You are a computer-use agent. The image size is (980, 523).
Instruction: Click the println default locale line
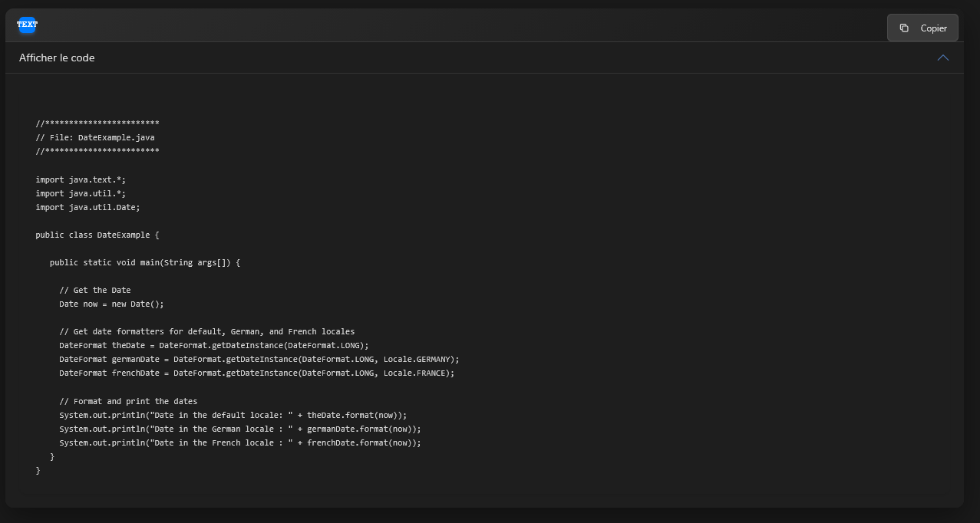click(233, 416)
